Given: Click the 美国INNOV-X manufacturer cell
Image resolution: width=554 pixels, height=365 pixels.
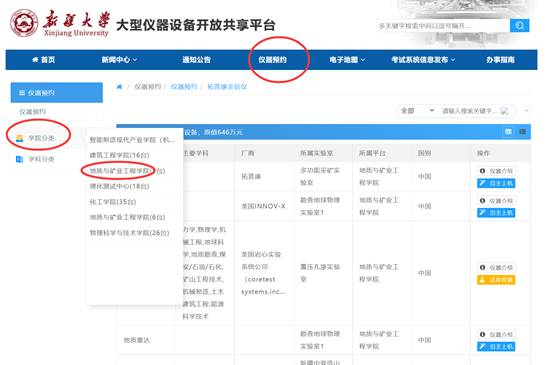Looking at the screenshot, I should coord(263,206).
